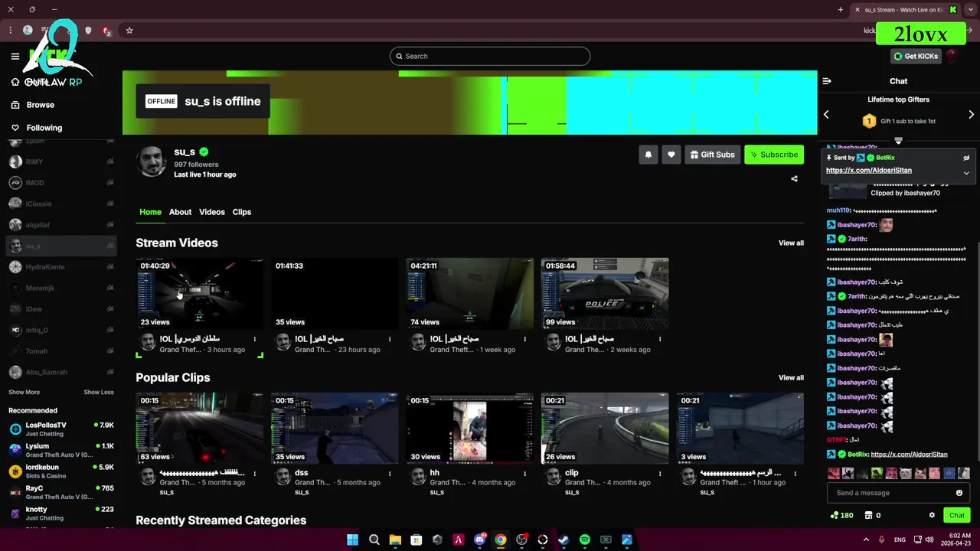This screenshot has width=980, height=551.
Task: Click the Get KICKs button
Action: click(916, 56)
